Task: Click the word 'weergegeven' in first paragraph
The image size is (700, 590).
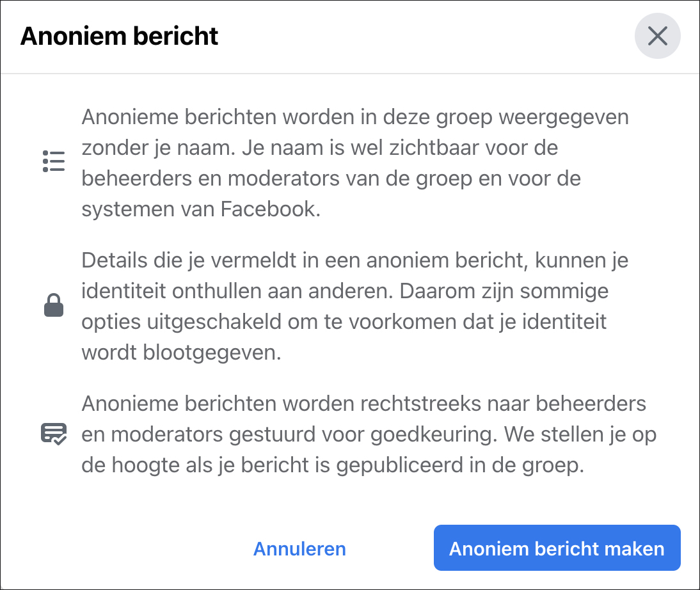Action: pyautogui.click(x=564, y=118)
